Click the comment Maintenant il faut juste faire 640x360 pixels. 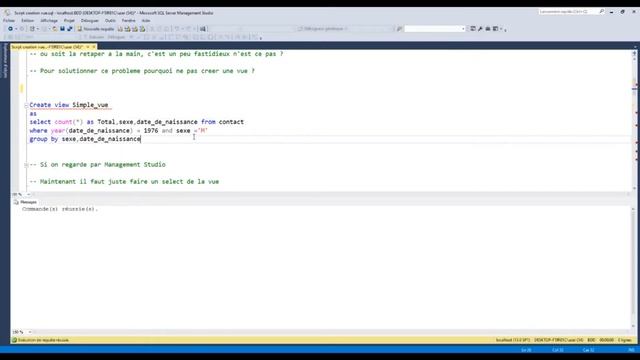click(124, 182)
